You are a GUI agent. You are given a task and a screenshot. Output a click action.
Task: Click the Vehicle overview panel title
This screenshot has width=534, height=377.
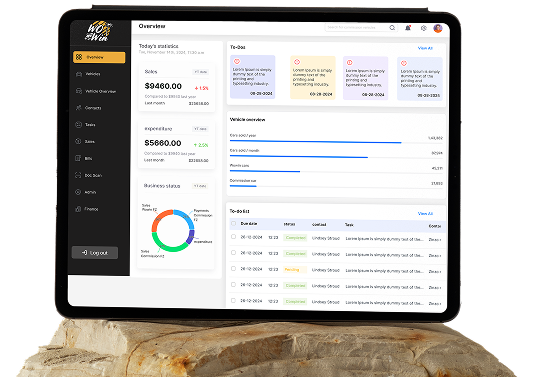[x=248, y=120]
